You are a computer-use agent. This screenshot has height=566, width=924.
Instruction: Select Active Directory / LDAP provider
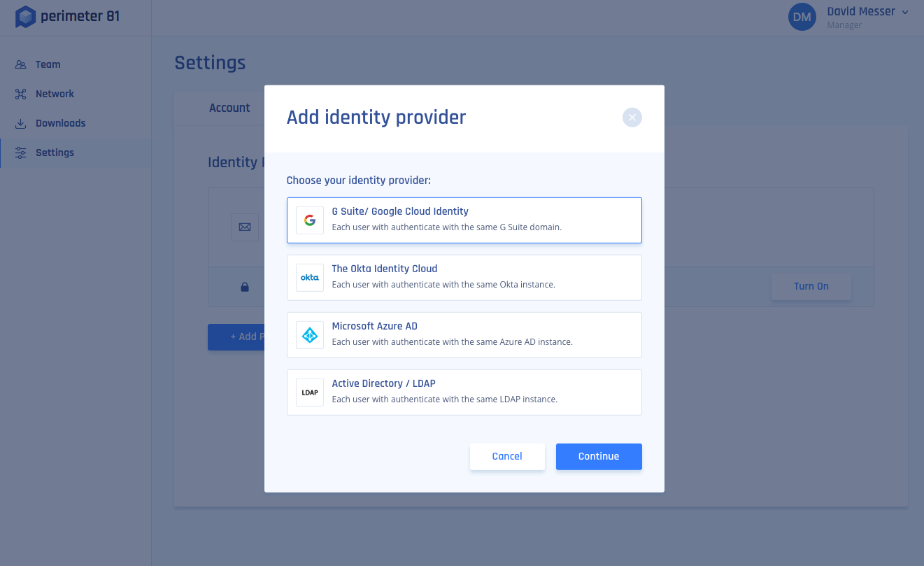coord(464,392)
